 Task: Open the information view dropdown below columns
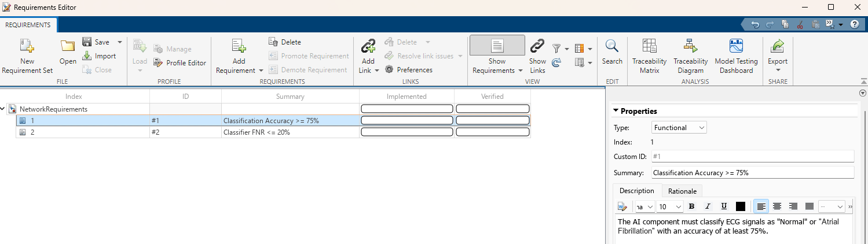[x=584, y=62]
